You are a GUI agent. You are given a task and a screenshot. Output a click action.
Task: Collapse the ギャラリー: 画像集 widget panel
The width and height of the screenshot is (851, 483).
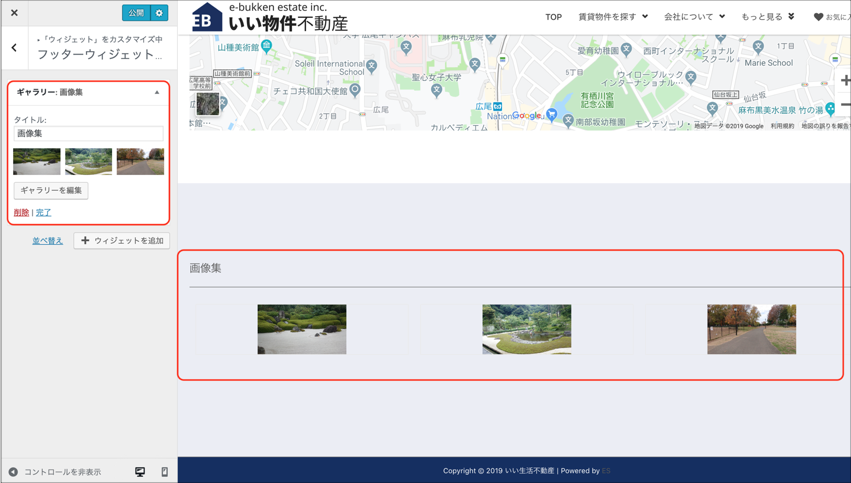click(x=157, y=92)
